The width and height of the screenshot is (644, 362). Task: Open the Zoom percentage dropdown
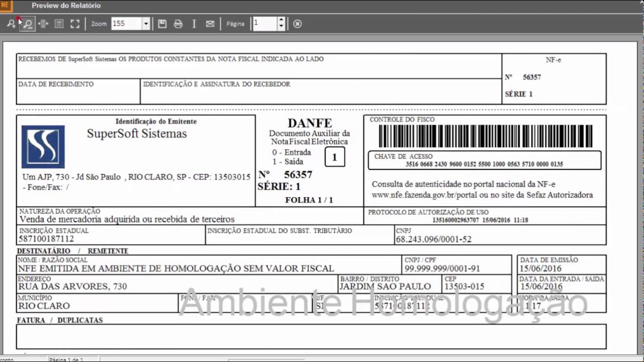pyautogui.click(x=146, y=24)
